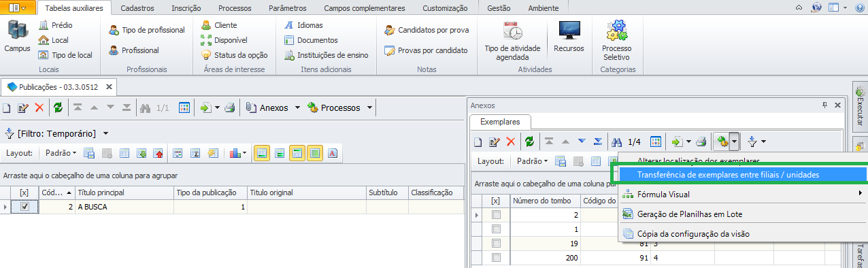Refresh the Publicações list with green arrows icon
This screenshot has width=868, height=268.
tap(59, 107)
